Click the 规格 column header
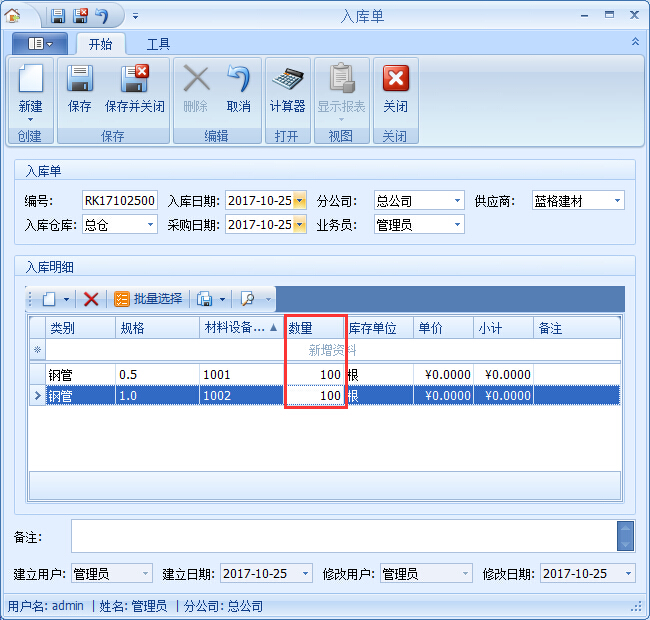The width and height of the screenshot is (650, 620). tap(158, 328)
